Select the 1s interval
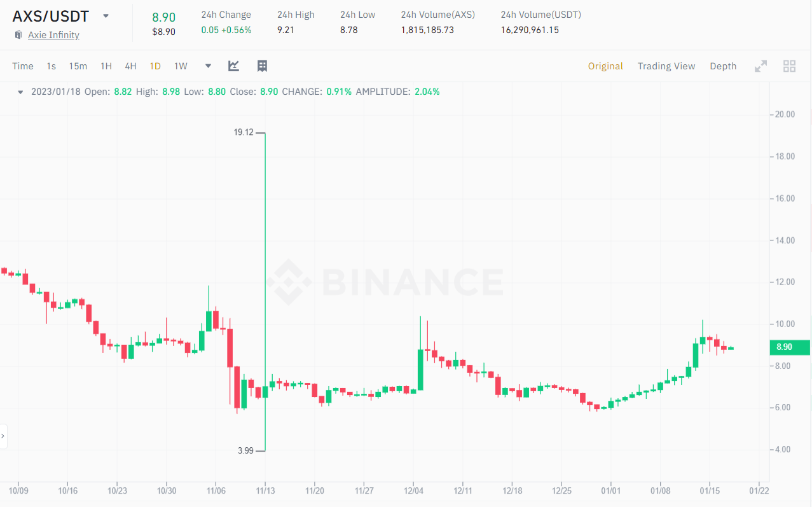 click(x=52, y=66)
